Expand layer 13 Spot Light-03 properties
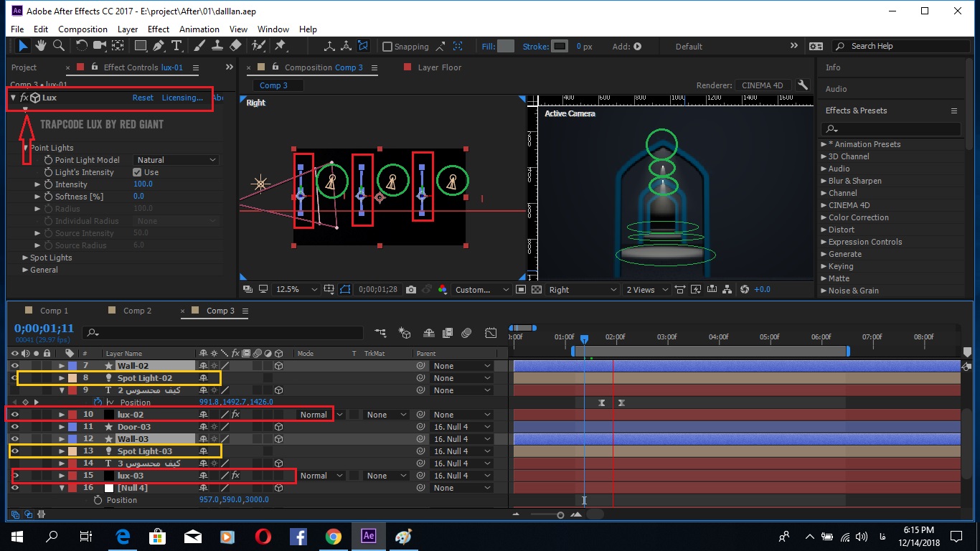The width and height of the screenshot is (980, 551). 62,451
